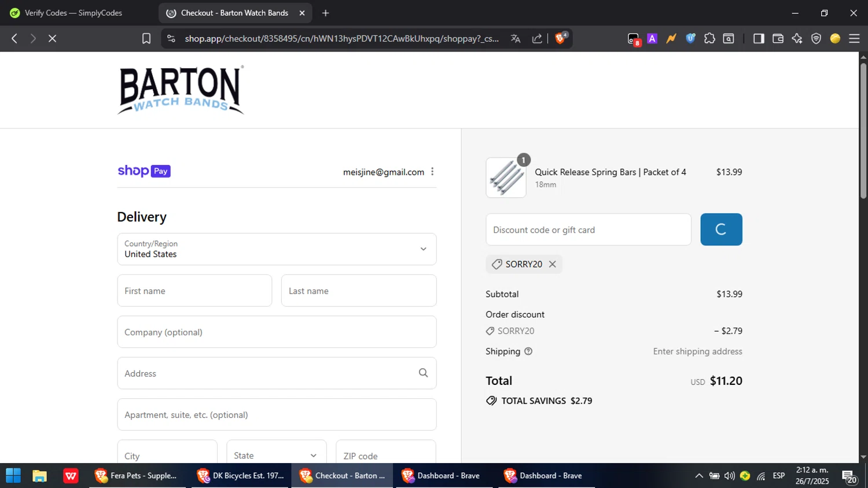Open Brave VPN shield icon
Screen dimensions: 868x488
pyautogui.click(x=816, y=38)
